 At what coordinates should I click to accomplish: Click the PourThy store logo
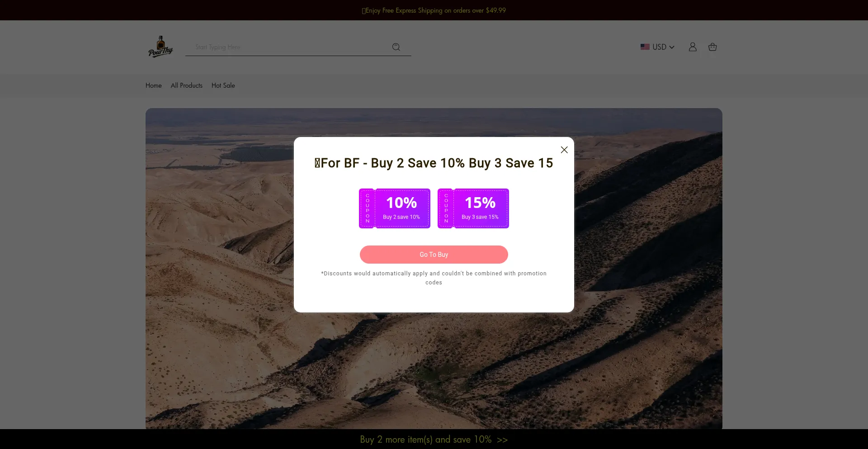[x=160, y=47]
